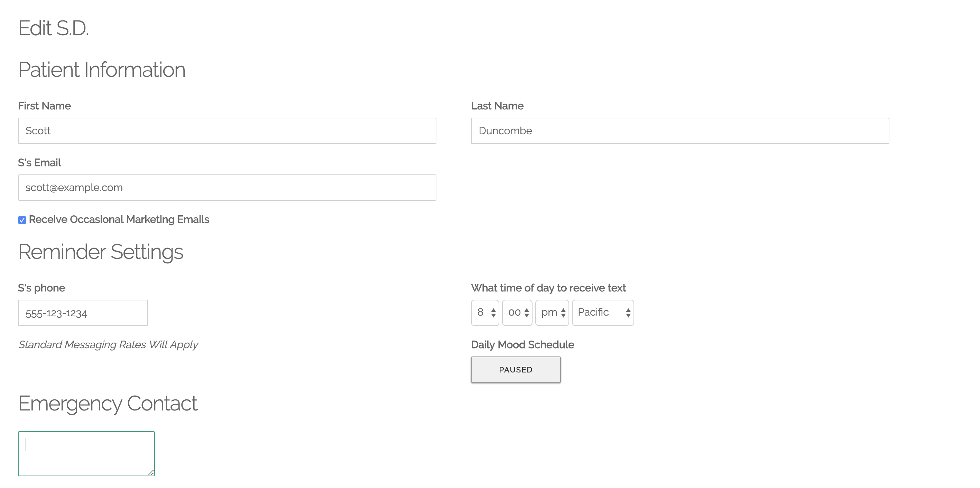Image resolution: width=980 pixels, height=488 pixels.
Task: Click the Receive Occasional Marketing Emails label
Action: (x=119, y=220)
